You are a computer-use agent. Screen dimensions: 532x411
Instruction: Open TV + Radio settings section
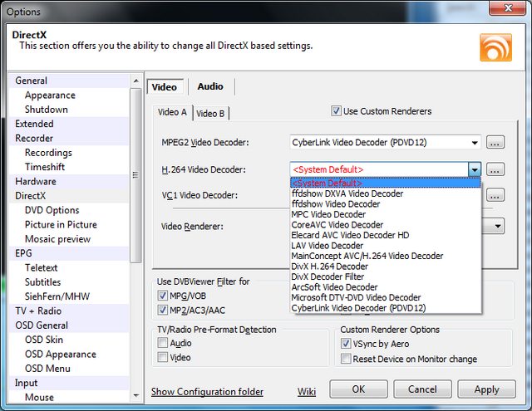pyautogui.click(x=69, y=311)
